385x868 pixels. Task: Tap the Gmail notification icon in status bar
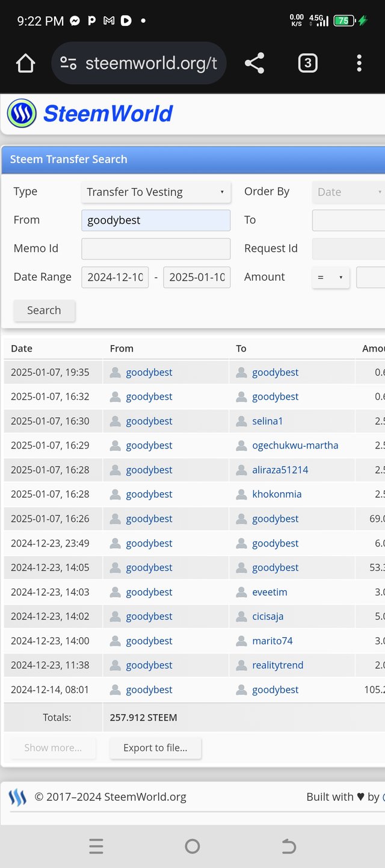[109, 20]
